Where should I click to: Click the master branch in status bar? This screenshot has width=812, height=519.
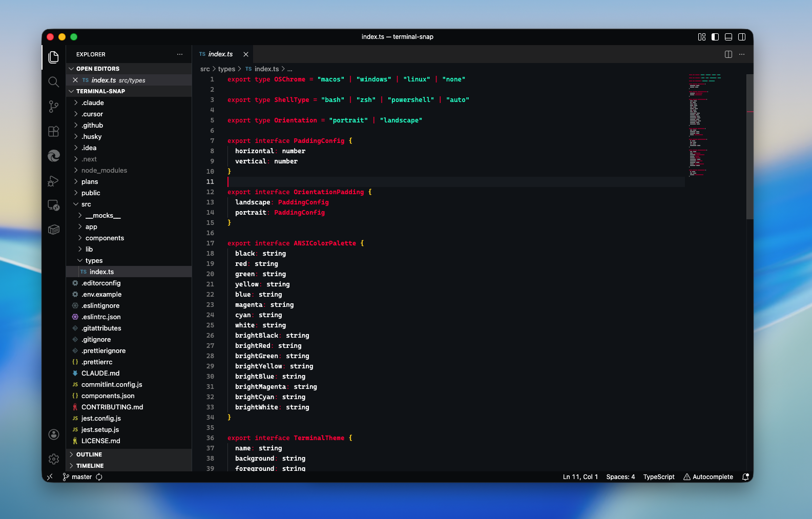click(77, 477)
